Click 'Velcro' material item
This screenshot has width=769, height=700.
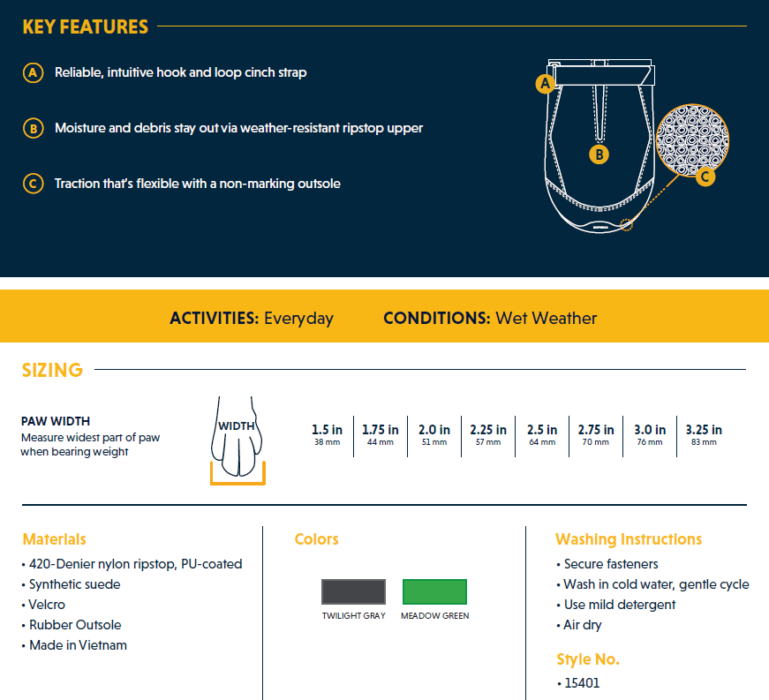(47, 605)
